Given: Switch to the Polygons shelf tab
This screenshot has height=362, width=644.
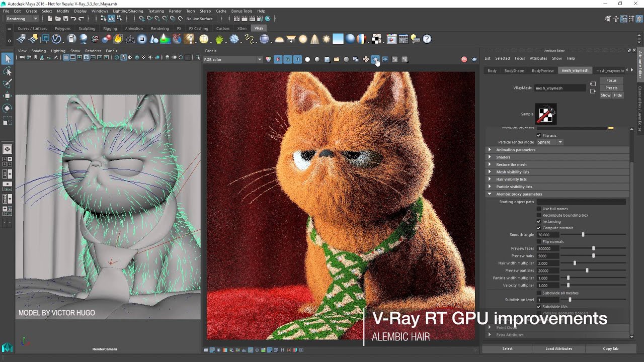Looking at the screenshot, I should click(x=63, y=29).
